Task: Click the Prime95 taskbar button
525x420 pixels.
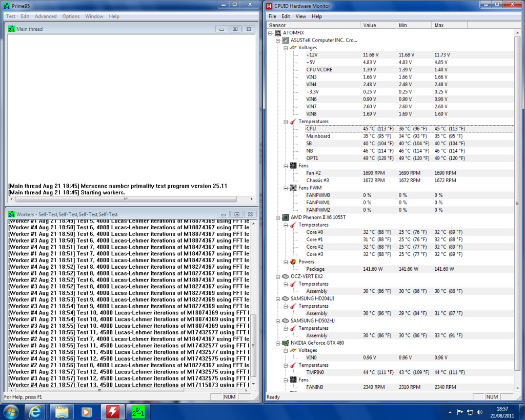Action: point(138,412)
